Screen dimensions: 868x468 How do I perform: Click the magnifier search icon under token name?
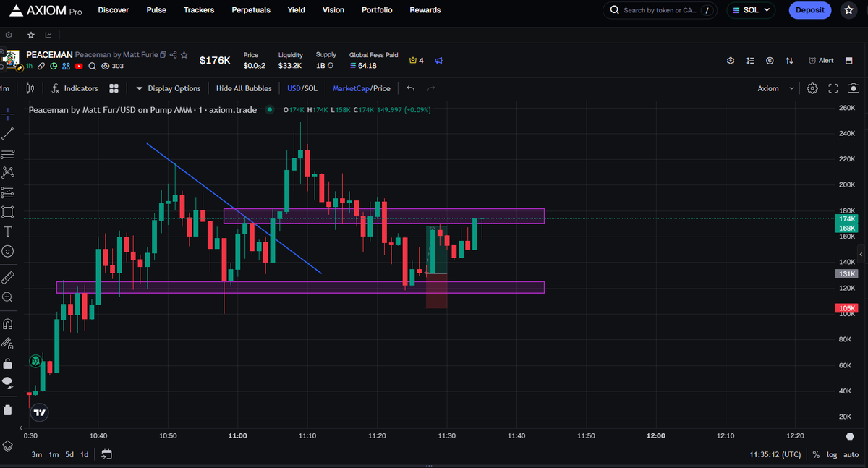click(92, 66)
